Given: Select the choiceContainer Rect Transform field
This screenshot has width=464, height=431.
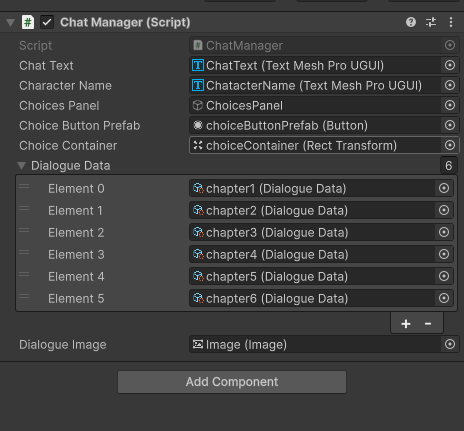Looking at the screenshot, I should (x=315, y=145).
